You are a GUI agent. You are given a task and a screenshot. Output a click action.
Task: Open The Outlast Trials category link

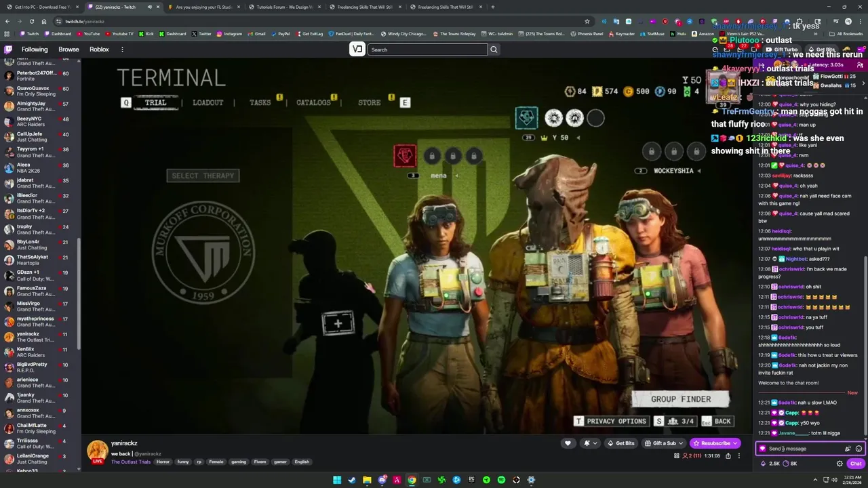tap(131, 462)
